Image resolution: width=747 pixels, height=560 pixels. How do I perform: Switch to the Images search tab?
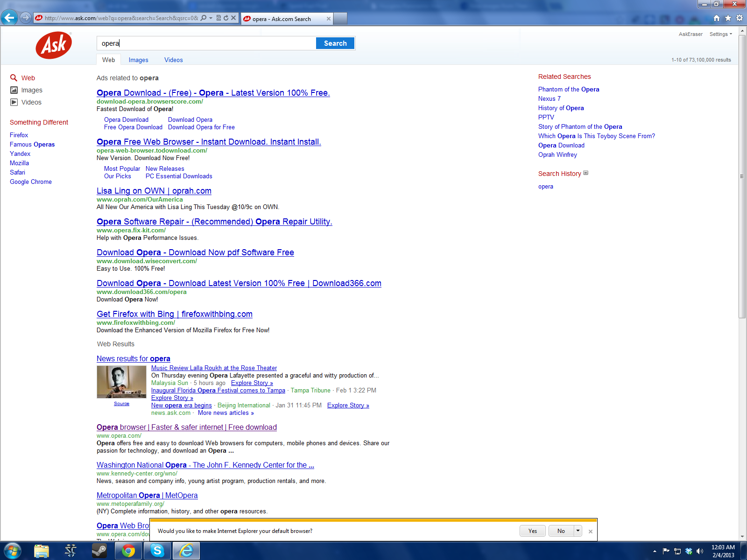139,60
